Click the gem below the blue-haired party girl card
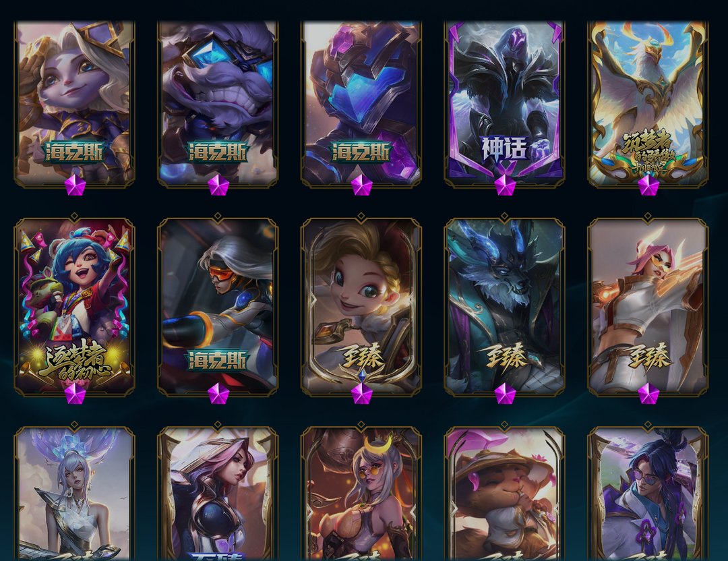 [75, 393]
